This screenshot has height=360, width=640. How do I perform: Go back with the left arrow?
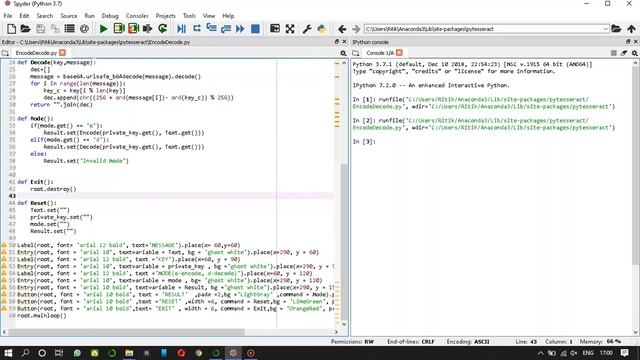click(342, 29)
